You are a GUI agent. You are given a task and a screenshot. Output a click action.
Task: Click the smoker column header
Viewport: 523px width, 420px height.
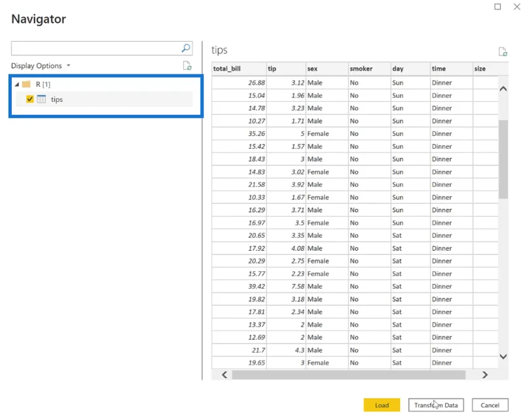[x=369, y=69]
